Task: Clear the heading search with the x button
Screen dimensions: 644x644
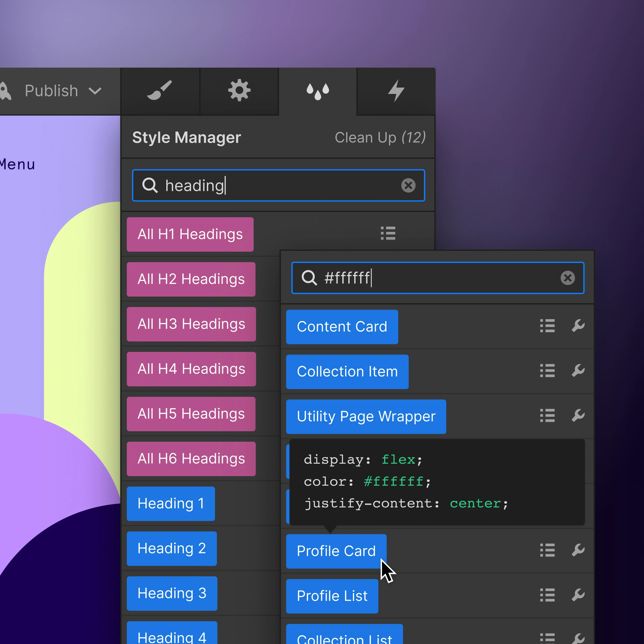Action: [408, 186]
